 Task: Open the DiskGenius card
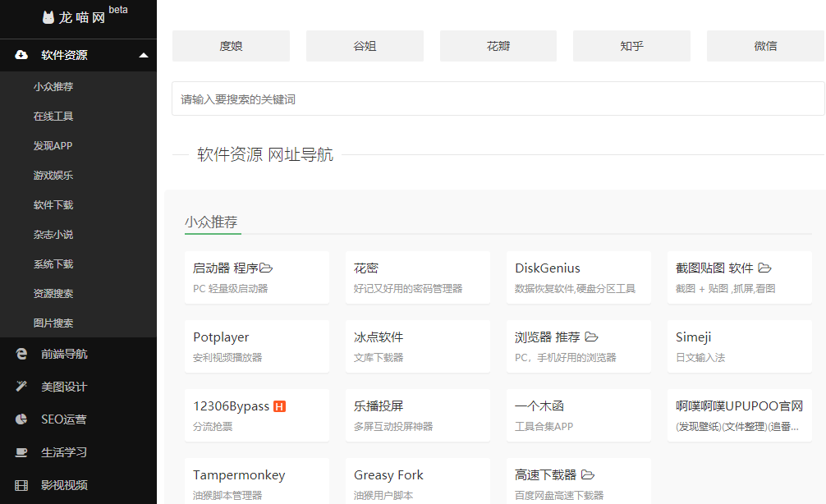[x=579, y=277]
